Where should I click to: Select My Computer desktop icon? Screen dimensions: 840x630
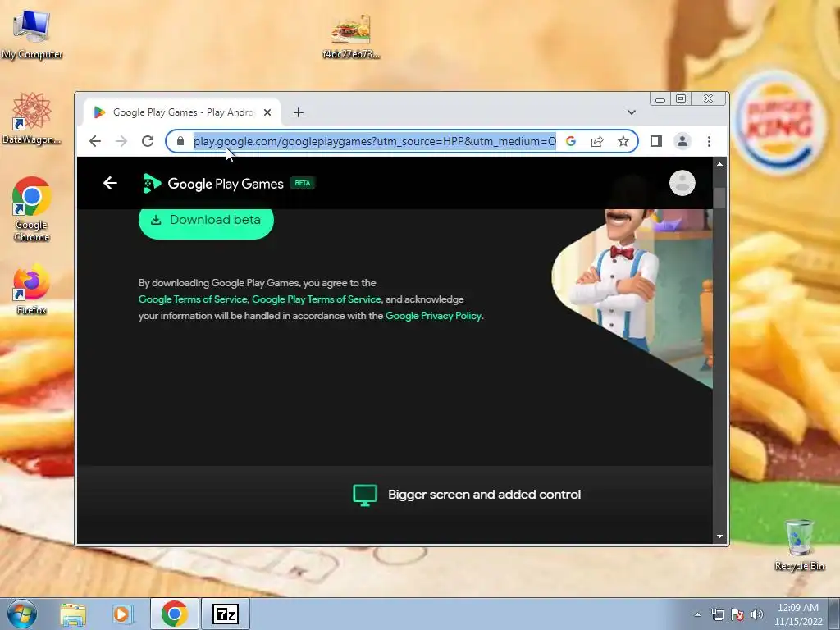click(x=32, y=34)
